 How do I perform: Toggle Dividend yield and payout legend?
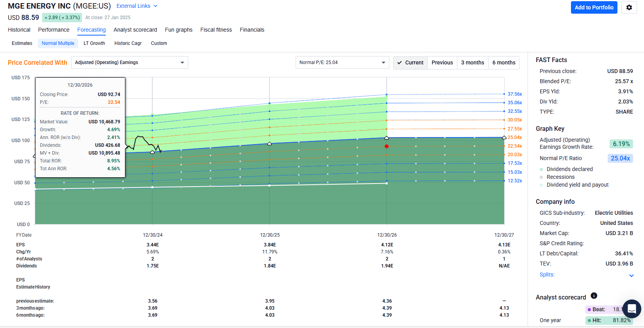577,185
